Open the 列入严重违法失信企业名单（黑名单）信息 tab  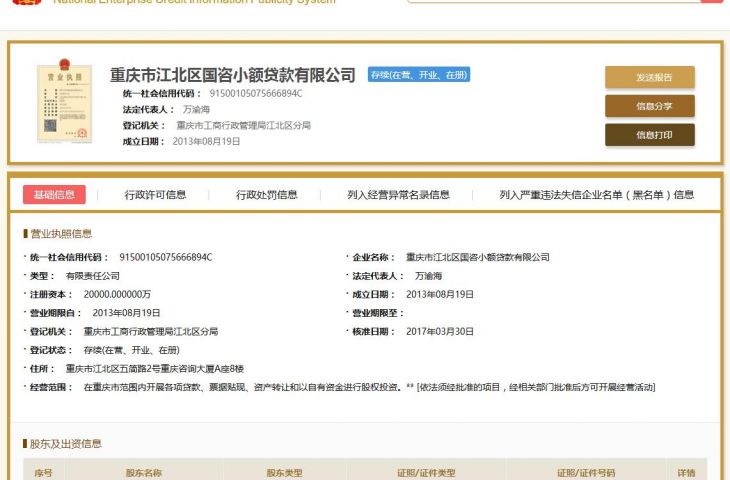596,195
